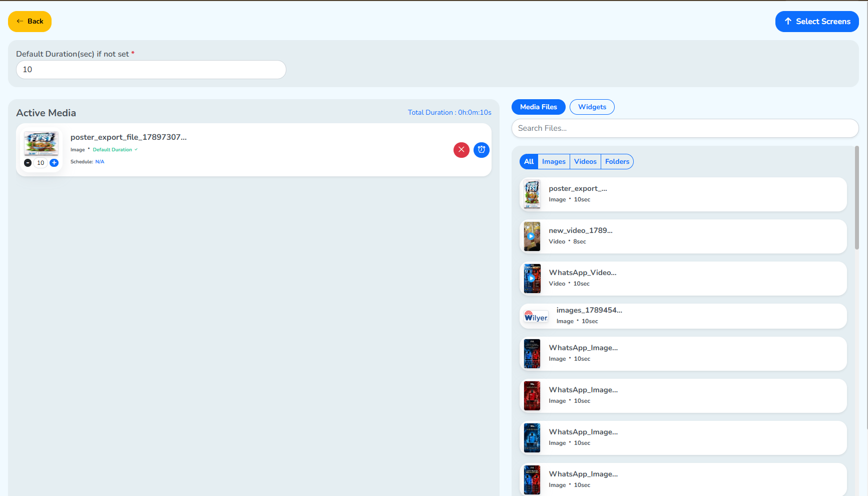Click poster_export_file_17897307 title text
The height and width of the screenshot is (496, 868).
click(129, 137)
